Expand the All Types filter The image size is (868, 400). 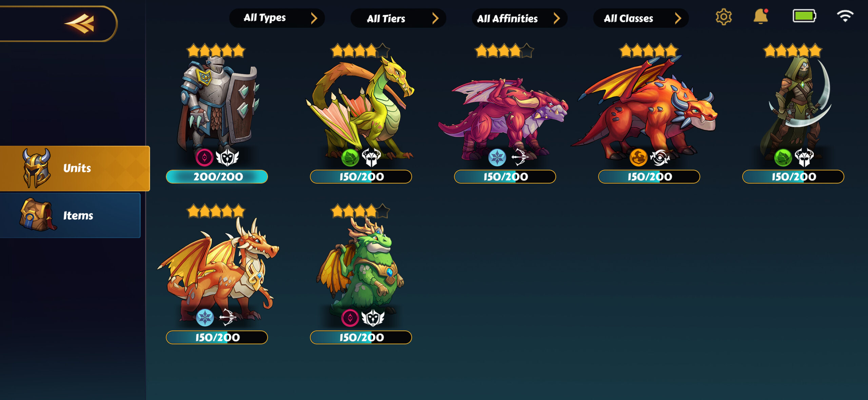coord(277,18)
